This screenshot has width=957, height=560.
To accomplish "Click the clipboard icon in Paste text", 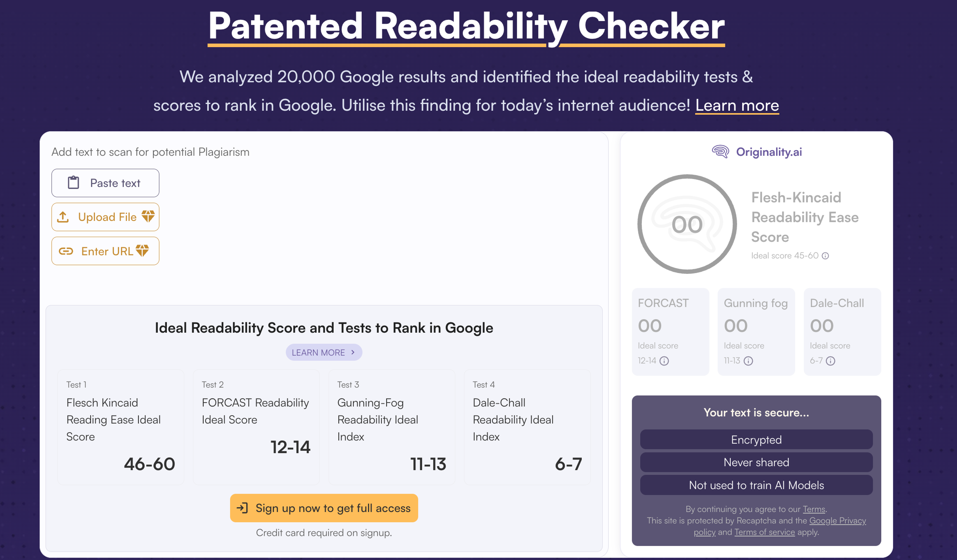I will pos(73,183).
